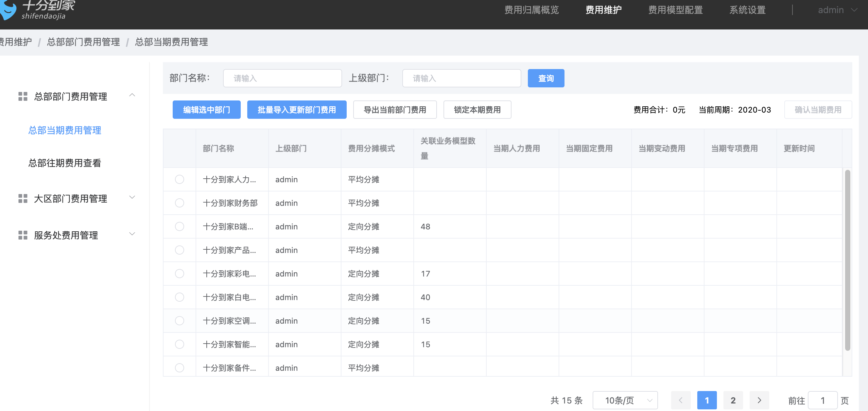Image resolution: width=868 pixels, height=411 pixels.
Task: Click value 48 in 十分到家B端 row
Action: click(425, 226)
